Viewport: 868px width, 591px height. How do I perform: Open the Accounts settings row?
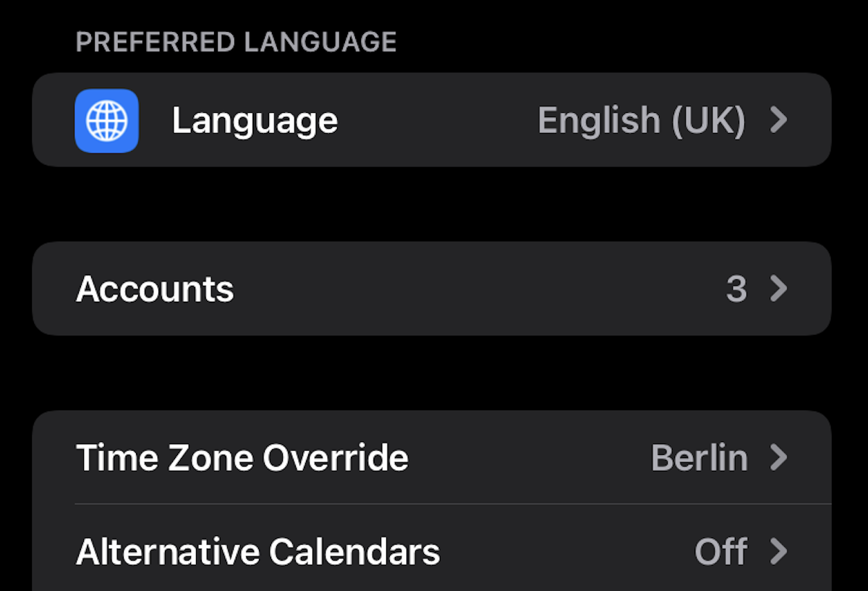point(434,289)
